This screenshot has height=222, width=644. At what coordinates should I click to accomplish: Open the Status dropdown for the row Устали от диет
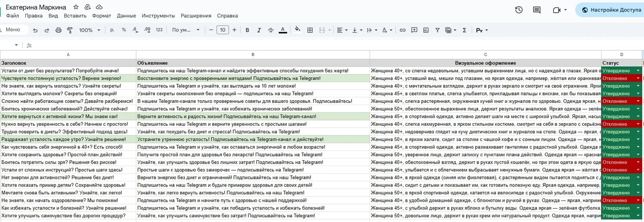coord(638,71)
